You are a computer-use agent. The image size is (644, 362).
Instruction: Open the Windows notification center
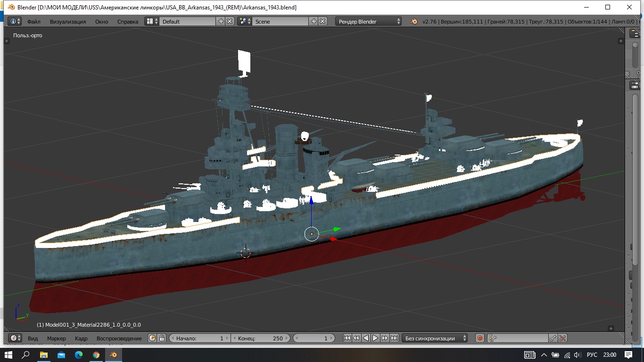628,354
